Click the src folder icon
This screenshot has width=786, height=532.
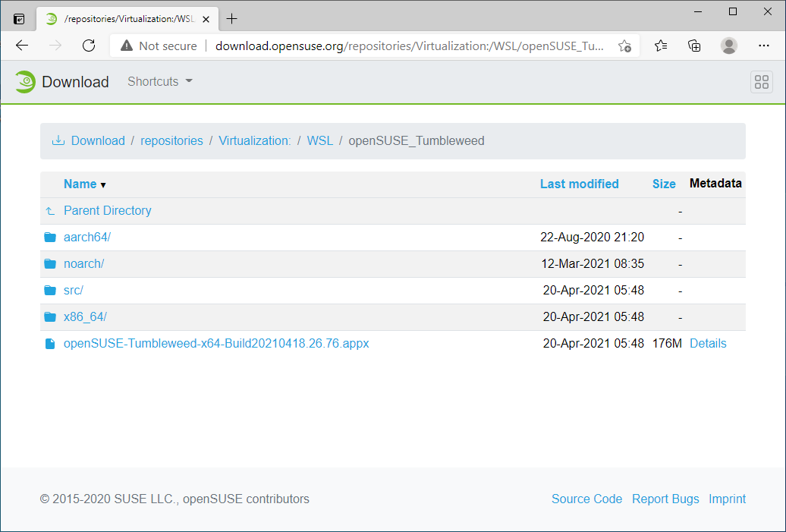(x=50, y=291)
